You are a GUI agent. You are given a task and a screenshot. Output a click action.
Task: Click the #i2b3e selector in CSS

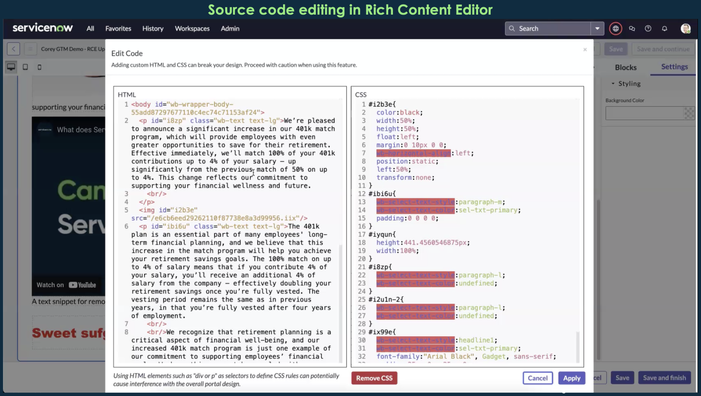point(382,104)
